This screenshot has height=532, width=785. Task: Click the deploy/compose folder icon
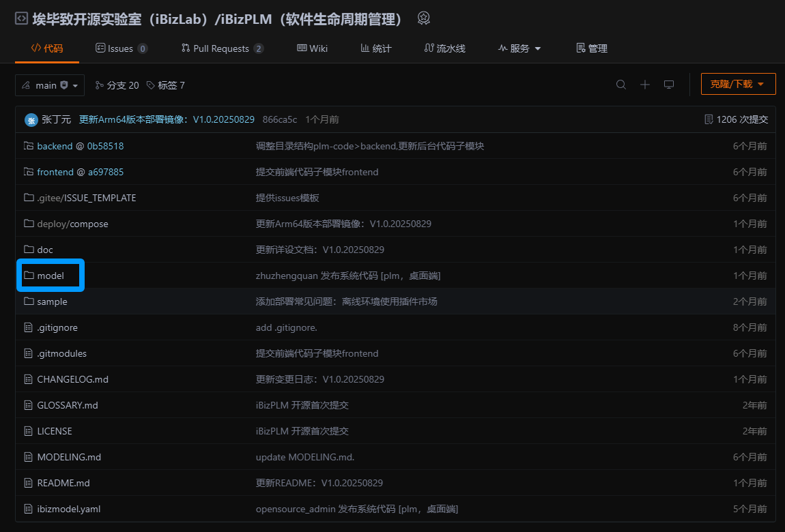(x=29, y=224)
